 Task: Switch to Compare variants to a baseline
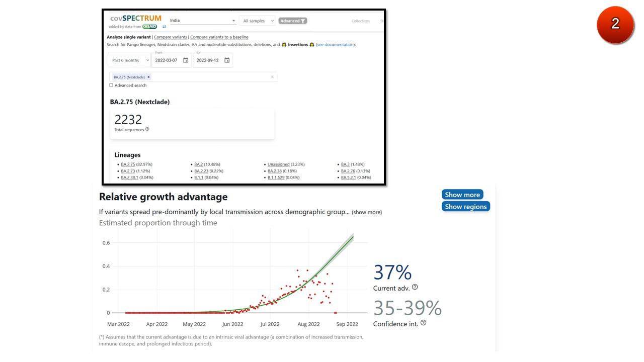[219, 37]
